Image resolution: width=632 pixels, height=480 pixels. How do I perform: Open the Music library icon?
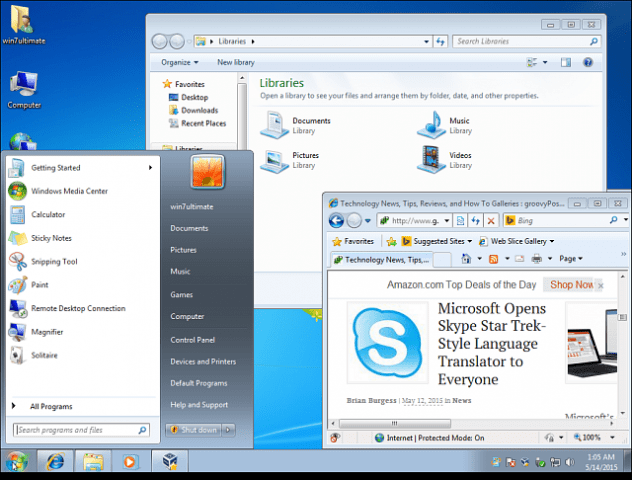(x=431, y=125)
